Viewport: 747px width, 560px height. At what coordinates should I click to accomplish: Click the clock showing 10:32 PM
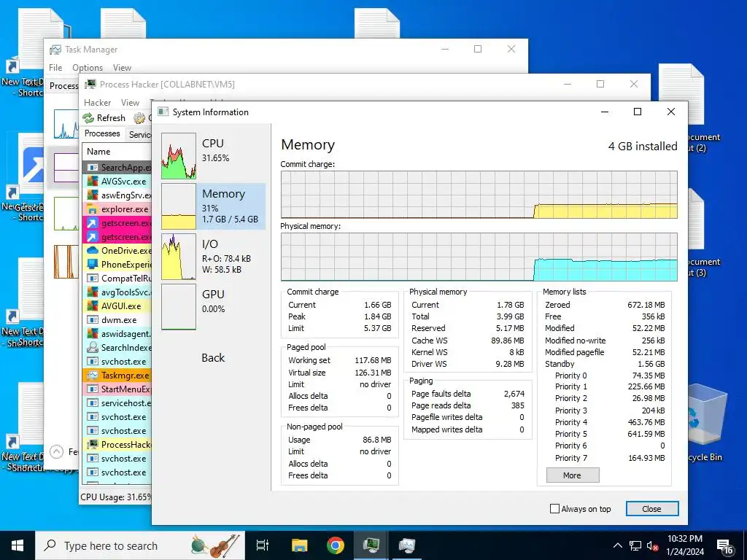(684, 545)
